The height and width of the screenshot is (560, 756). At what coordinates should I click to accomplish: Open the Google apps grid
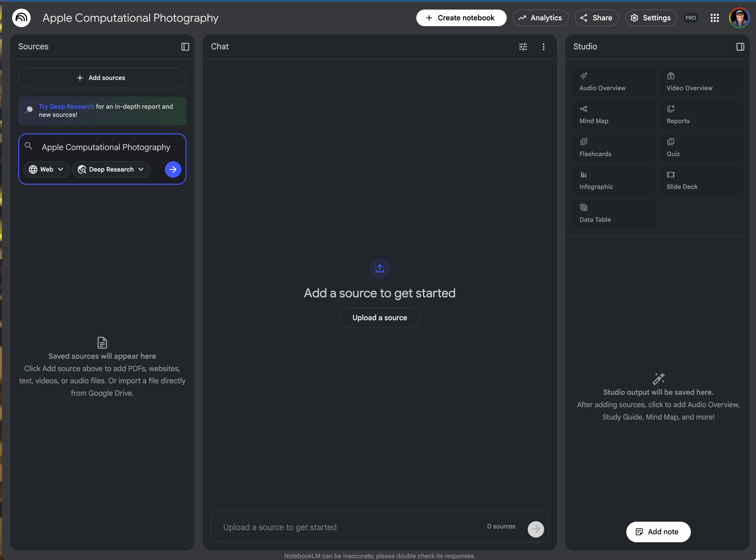714,18
